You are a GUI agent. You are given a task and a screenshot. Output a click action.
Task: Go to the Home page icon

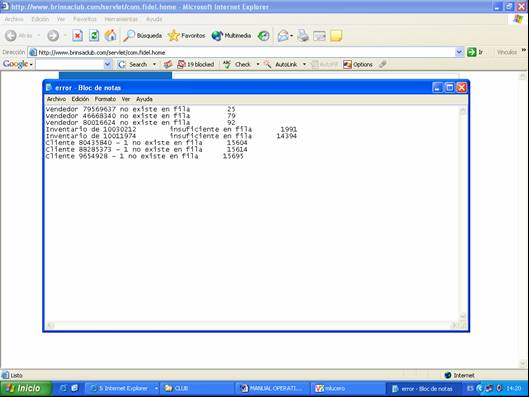(x=110, y=35)
